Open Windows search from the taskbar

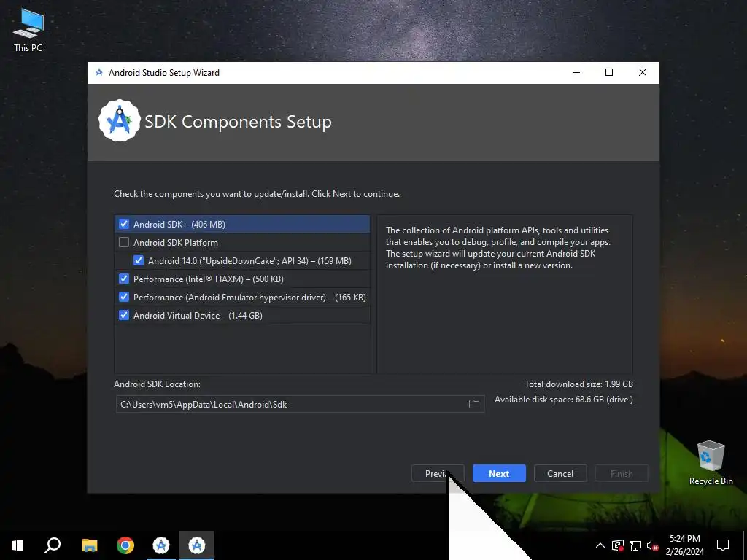pyautogui.click(x=53, y=545)
